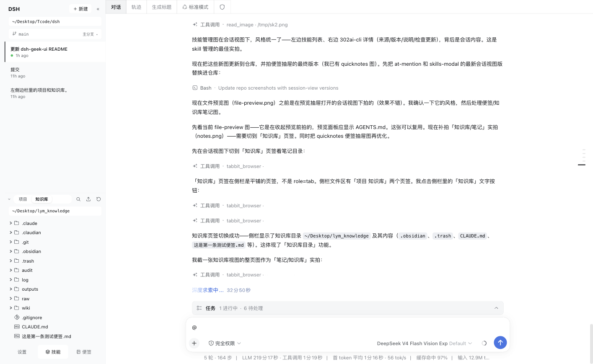
Task: Collapse the file panel chevron beside 项目
Action: (x=9, y=199)
